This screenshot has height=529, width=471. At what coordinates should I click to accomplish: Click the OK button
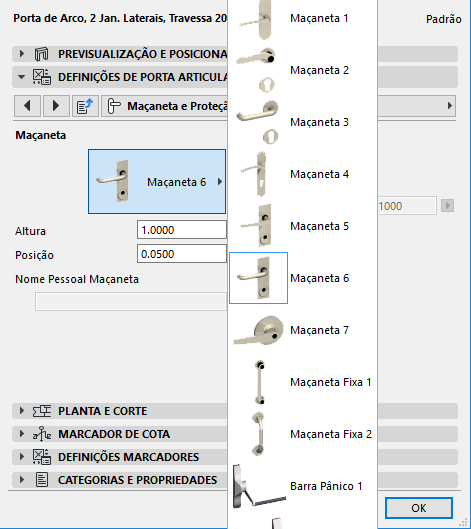click(419, 508)
